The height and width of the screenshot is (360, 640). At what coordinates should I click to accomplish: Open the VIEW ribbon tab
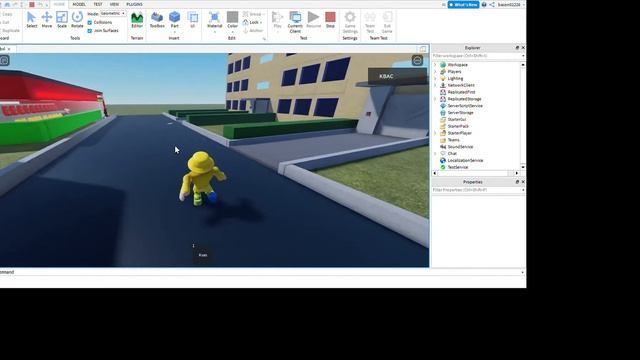[x=114, y=4]
